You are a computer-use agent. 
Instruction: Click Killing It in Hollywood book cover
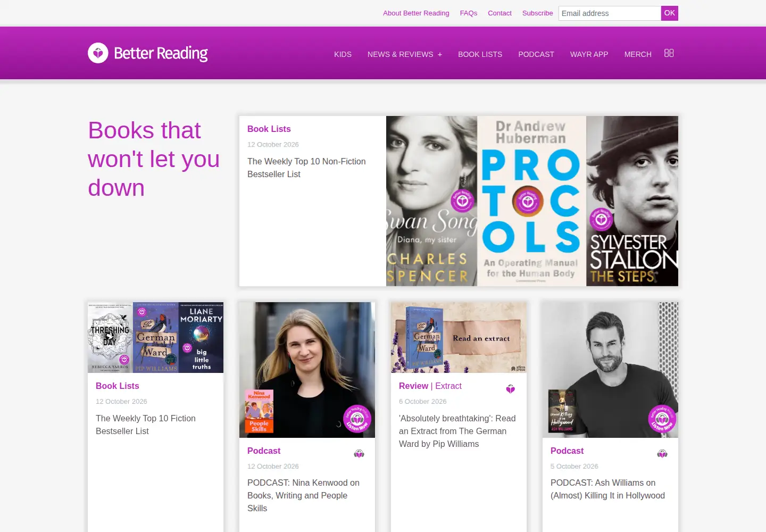pyautogui.click(x=562, y=411)
